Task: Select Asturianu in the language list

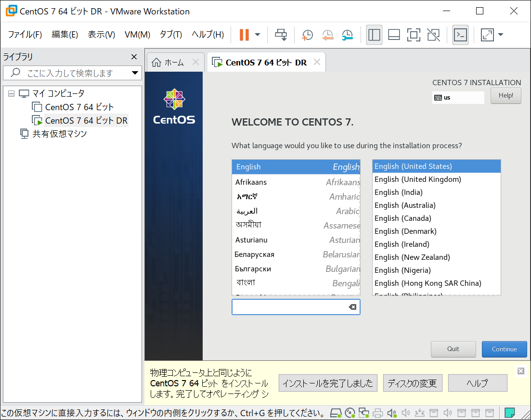Action: pos(296,240)
